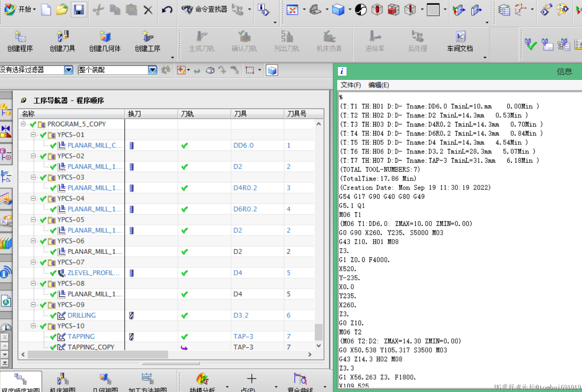Click the 工序导航器 - 程序顺序 panel title

(x=68, y=101)
